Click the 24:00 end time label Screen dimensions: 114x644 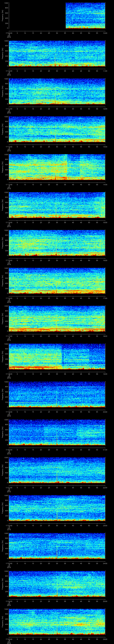(105, 563)
